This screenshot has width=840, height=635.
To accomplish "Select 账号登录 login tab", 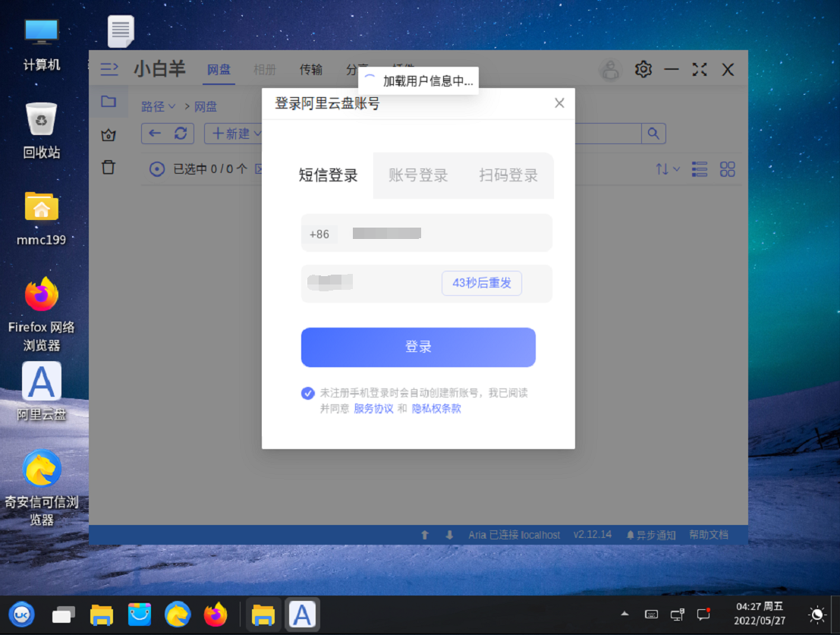I will tap(418, 175).
